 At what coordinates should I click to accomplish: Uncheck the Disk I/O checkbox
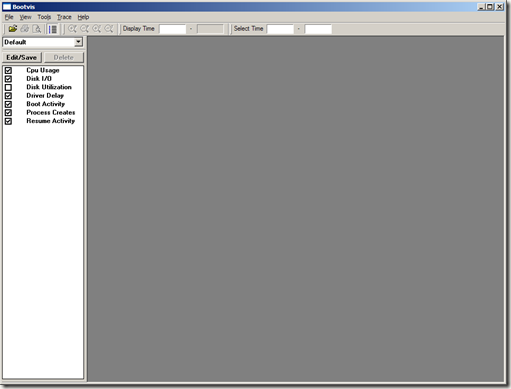(x=8, y=79)
